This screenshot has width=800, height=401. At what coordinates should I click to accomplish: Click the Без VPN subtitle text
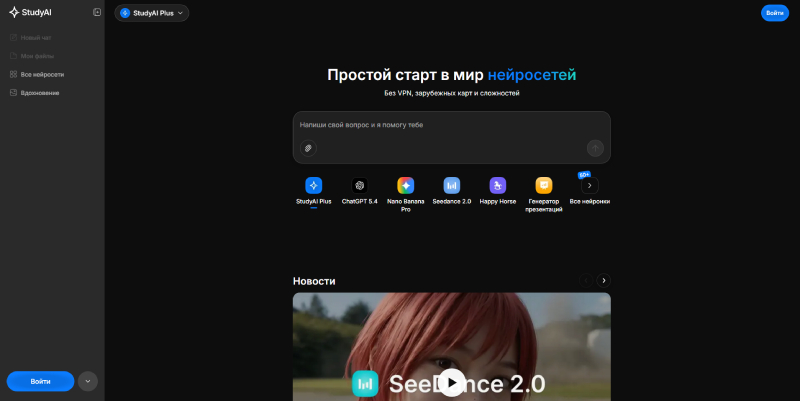[452, 93]
